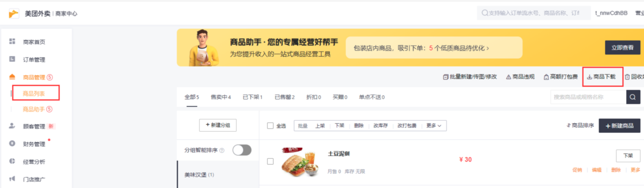
Task: Tick the checkbox beside 土豆泥餐
Action: click(270, 161)
